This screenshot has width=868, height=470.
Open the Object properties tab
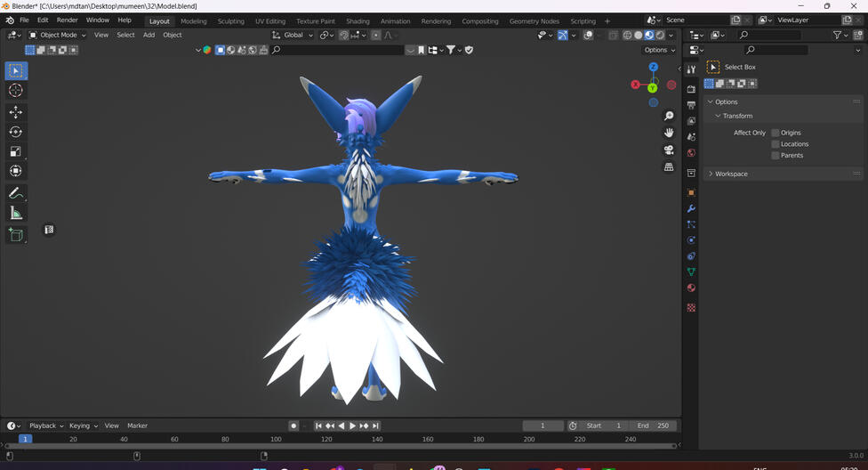pos(691,192)
